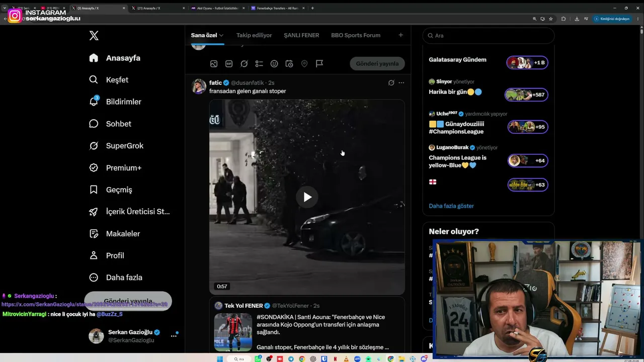This screenshot has width=644, height=362.
Task: Open WhatsApp from the taskbar
Action: pyautogui.click(x=259, y=358)
